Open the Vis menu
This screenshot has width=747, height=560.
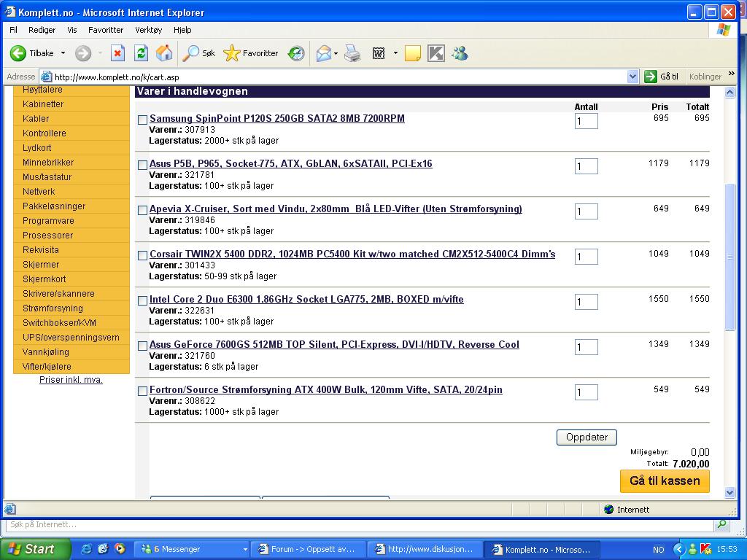pos(72,29)
